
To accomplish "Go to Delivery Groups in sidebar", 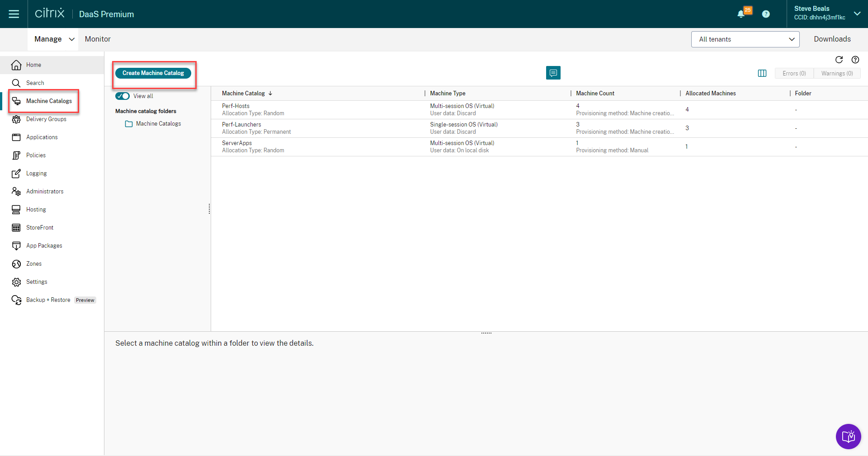I will [x=46, y=119].
